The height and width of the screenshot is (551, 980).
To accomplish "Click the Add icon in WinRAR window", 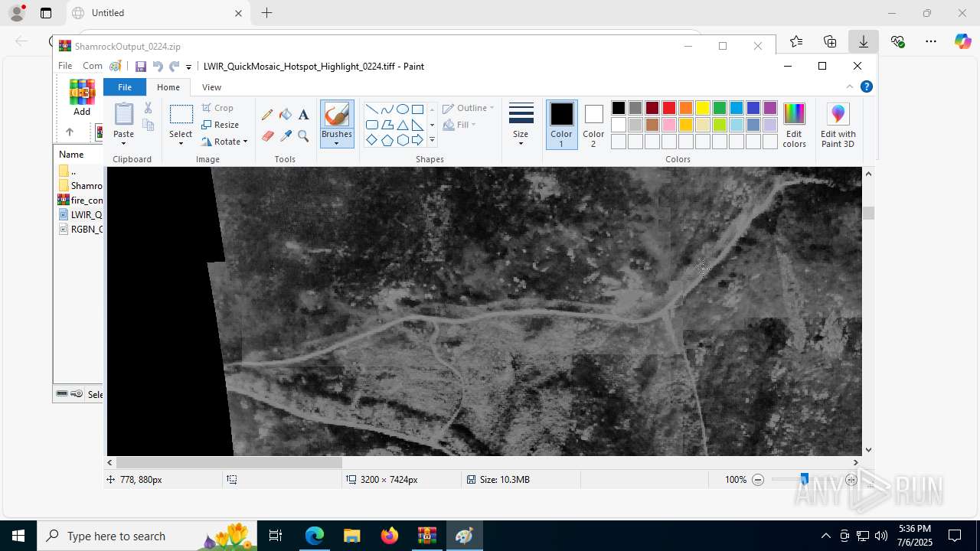I will pyautogui.click(x=82, y=98).
